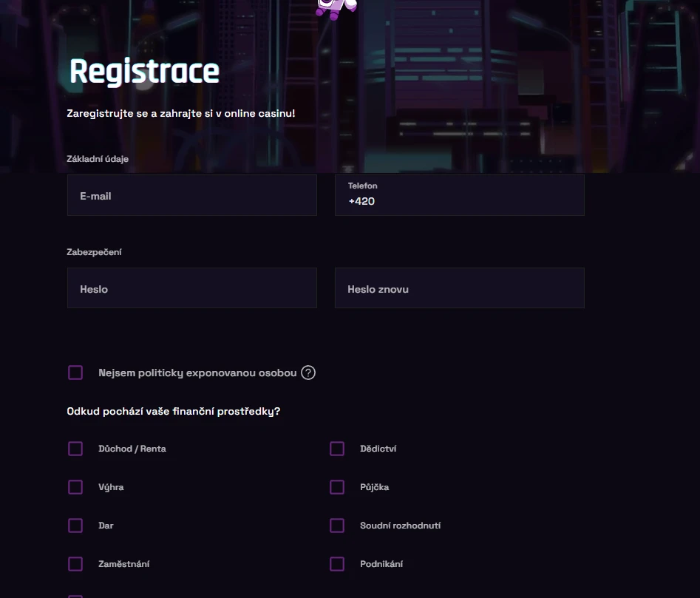Click the mascot logo at the top

(336, 7)
